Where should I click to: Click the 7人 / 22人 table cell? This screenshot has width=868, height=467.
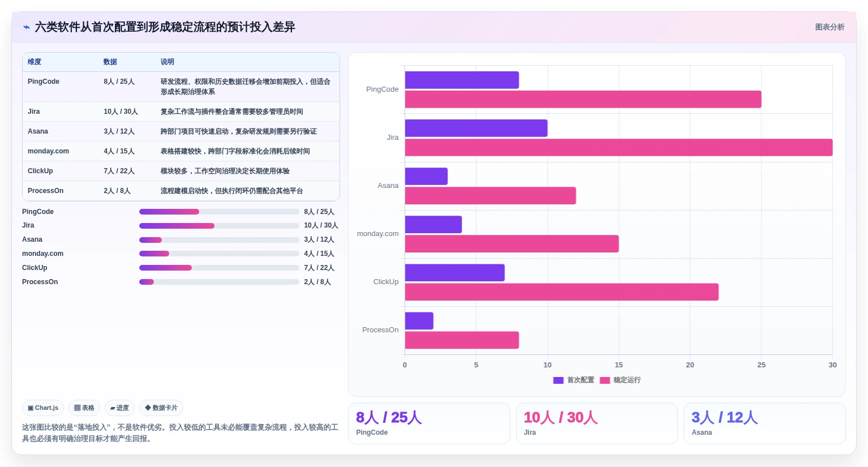pos(119,171)
